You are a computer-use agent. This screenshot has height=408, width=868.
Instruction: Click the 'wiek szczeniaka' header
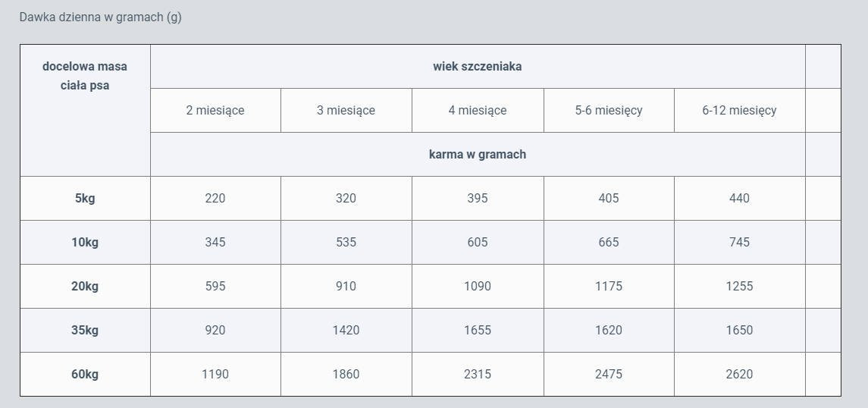click(x=478, y=66)
